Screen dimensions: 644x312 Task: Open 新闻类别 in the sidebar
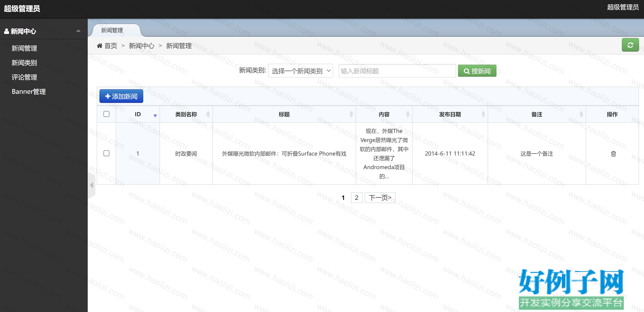[24, 63]
